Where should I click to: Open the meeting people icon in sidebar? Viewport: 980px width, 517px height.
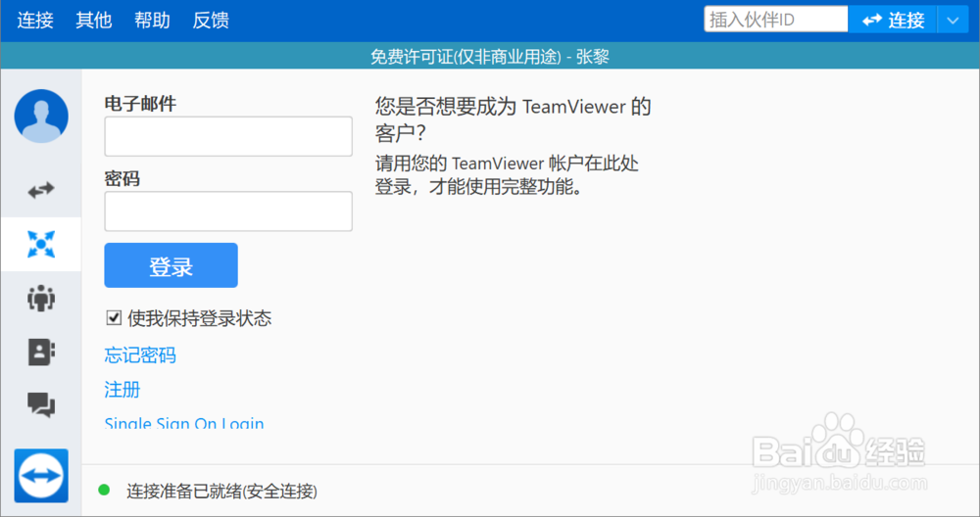click(41, 299)
